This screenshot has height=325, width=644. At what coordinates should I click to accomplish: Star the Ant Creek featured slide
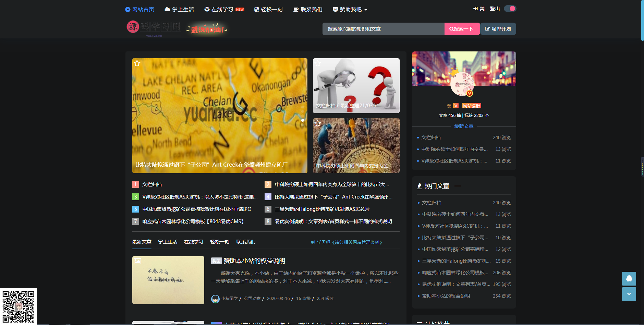tap(137, 63)
